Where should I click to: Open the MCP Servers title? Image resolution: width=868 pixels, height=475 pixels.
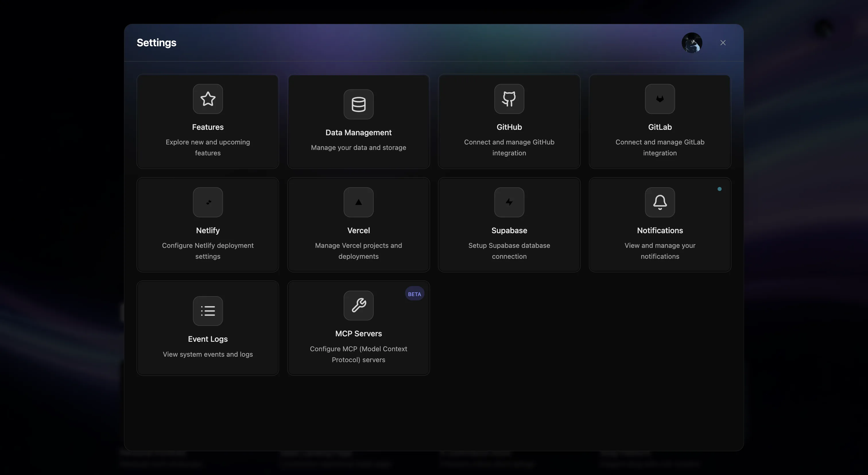(x=359, y=334)
